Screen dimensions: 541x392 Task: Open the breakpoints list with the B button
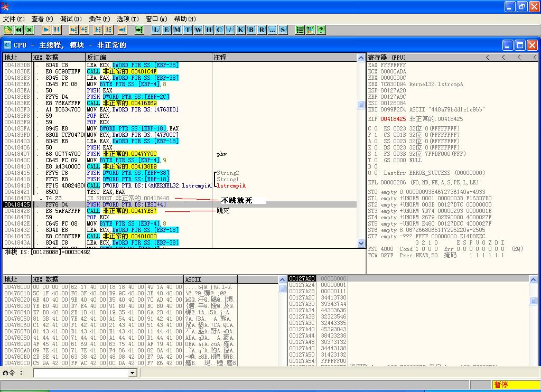[251, 30]
